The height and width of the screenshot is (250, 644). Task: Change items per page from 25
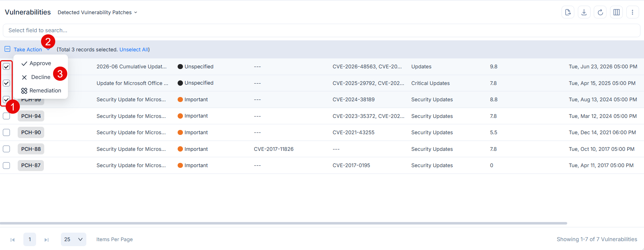pyautogui.click(x=74, y=239)
